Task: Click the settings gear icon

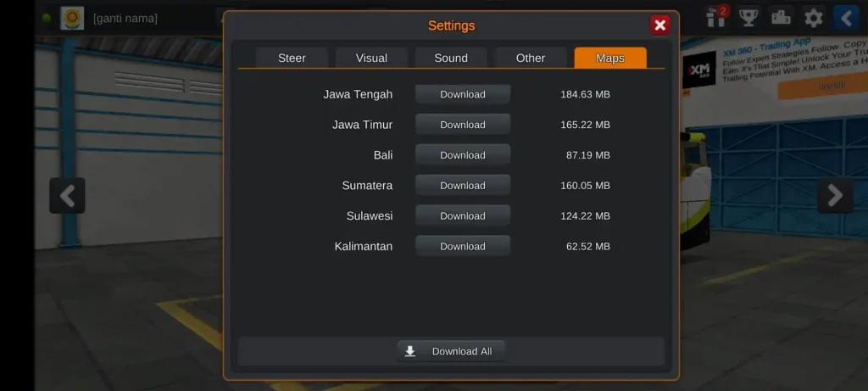Action: (x=813, y=17)
